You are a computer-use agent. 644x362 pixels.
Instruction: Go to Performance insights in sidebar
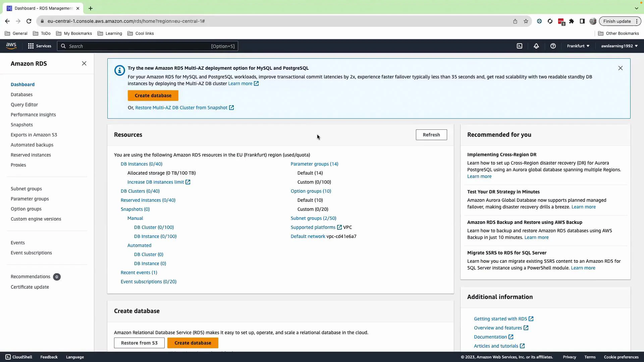point(33,115)
